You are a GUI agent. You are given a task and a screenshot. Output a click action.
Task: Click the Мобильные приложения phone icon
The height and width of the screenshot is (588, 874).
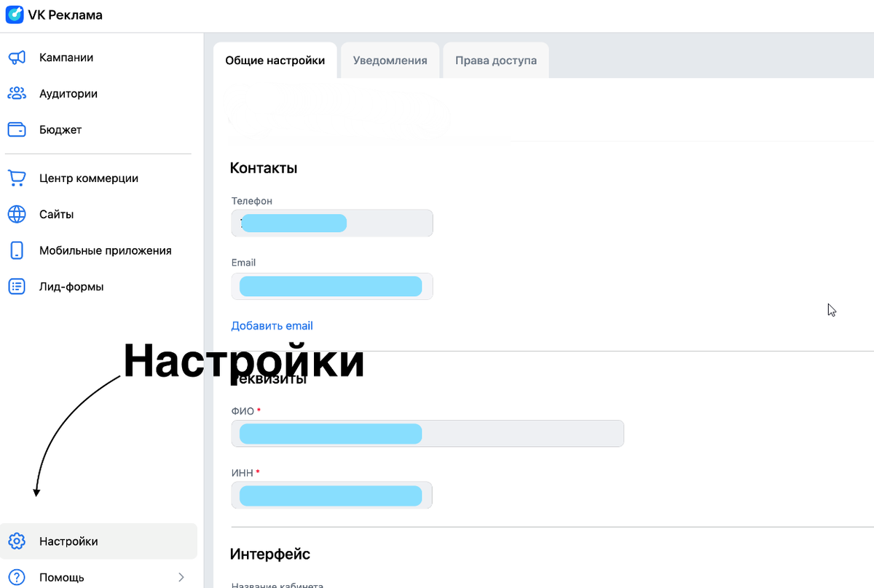[x=17, y=250]
